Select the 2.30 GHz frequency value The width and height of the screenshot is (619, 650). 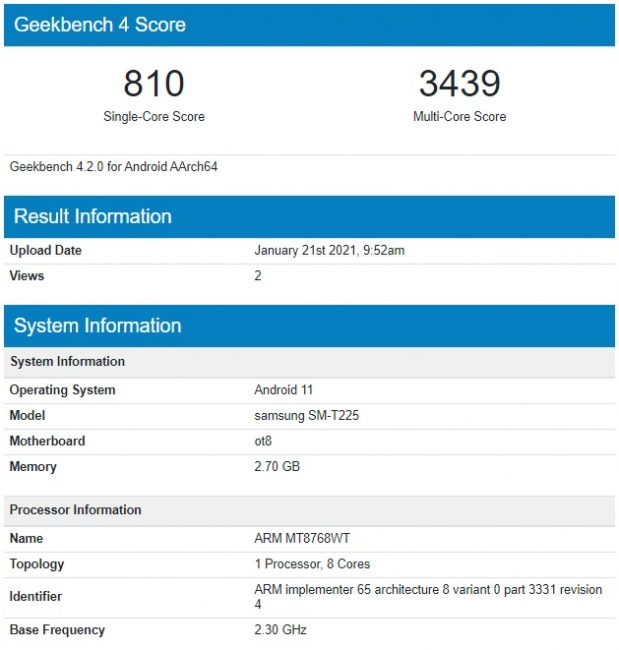(280, 630)
